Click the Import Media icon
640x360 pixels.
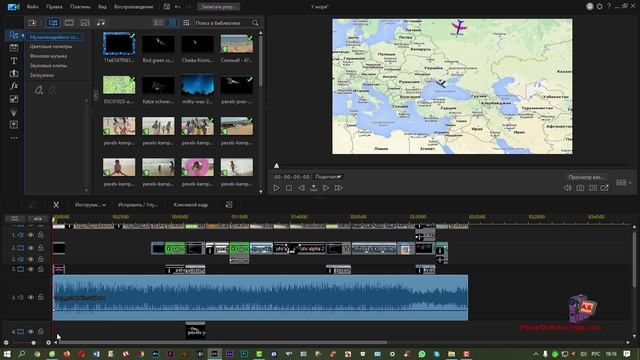click(x=32, y=23)
